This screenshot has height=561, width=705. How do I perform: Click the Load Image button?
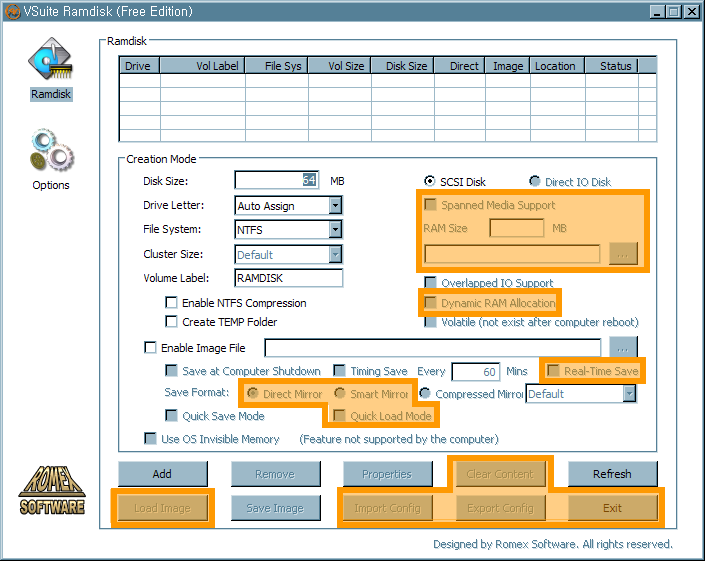[x=163, y=508]
